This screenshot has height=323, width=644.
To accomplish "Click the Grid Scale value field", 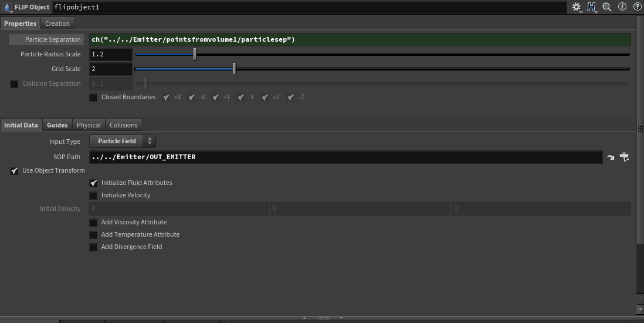I will tap(111, 69).
